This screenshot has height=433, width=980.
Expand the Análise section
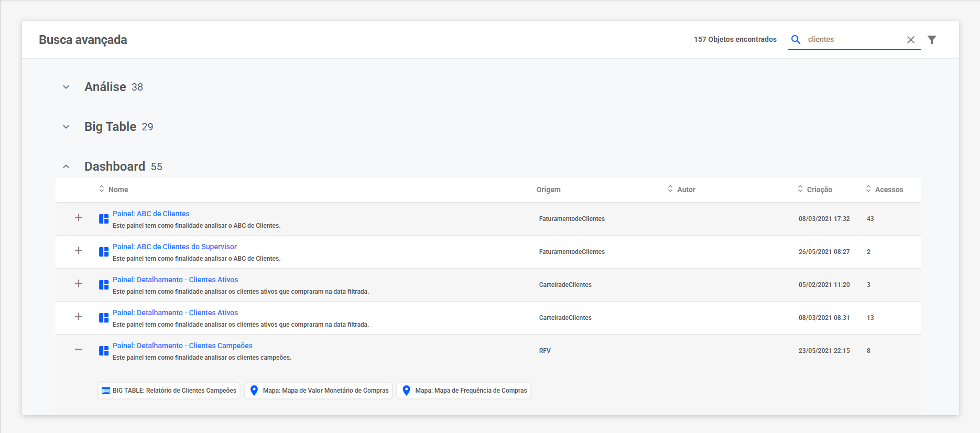tap(66, 87)
